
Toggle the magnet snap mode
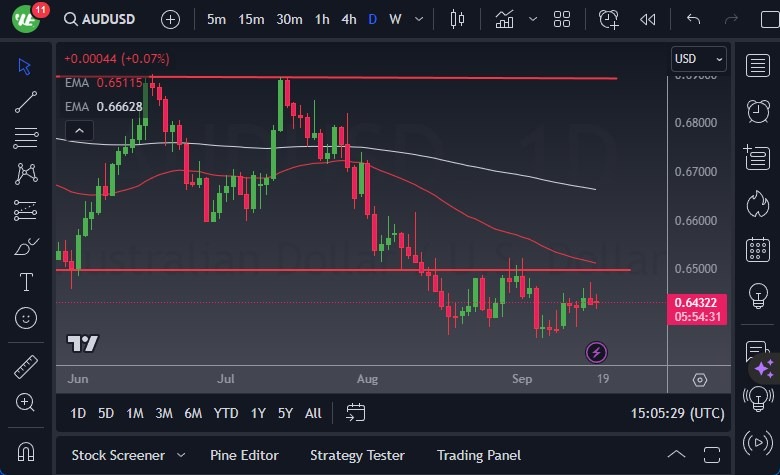(26, 451)
